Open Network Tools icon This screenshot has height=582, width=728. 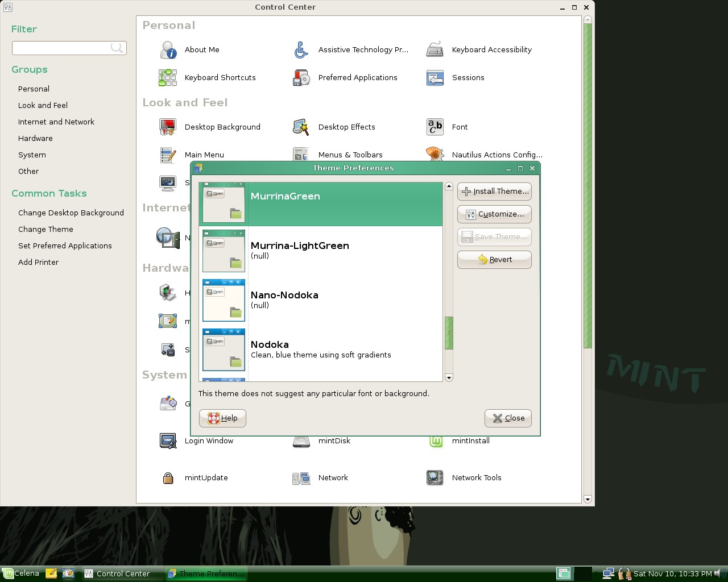pos(435,478)
